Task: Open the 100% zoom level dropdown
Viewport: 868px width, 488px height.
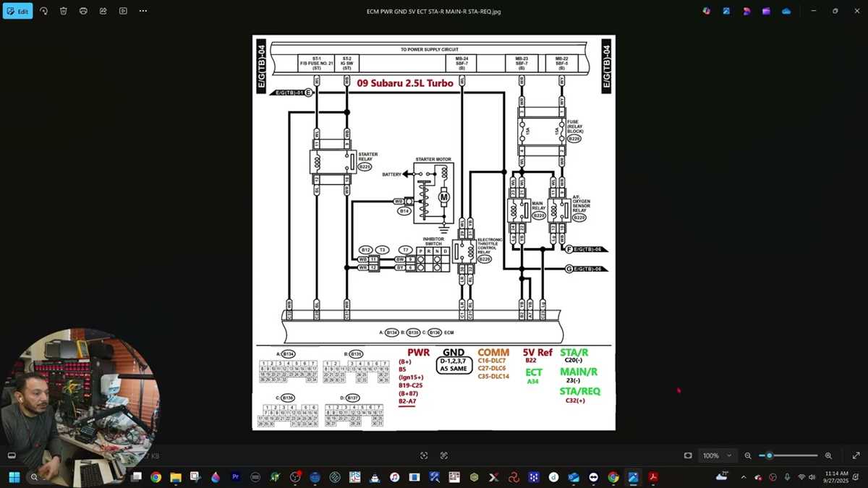Action: pyautogui.click(x=718, y=455)
